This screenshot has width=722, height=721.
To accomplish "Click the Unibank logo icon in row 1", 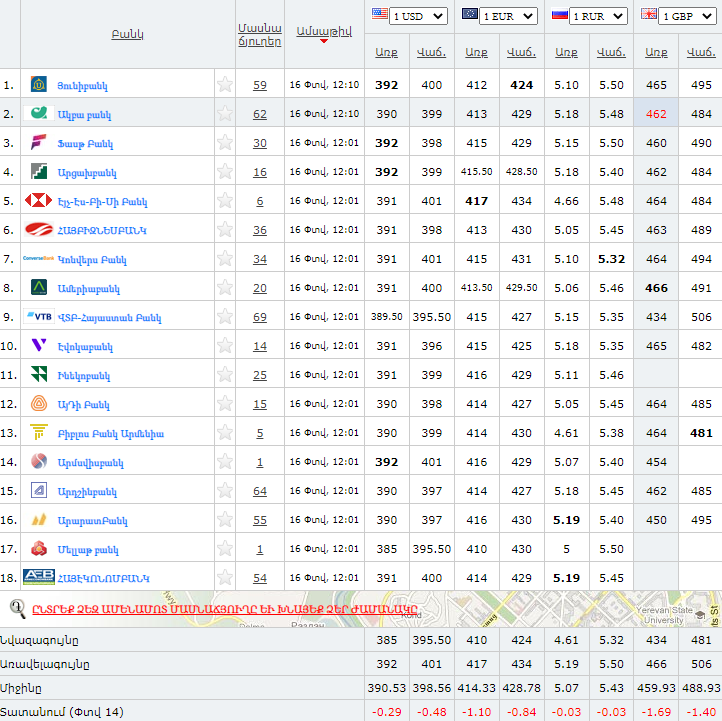I will click(39, 84).
